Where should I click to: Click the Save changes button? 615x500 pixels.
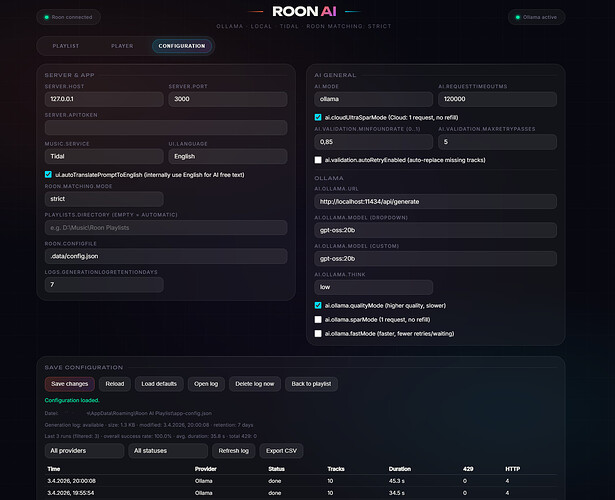click(x=69, y=384)
